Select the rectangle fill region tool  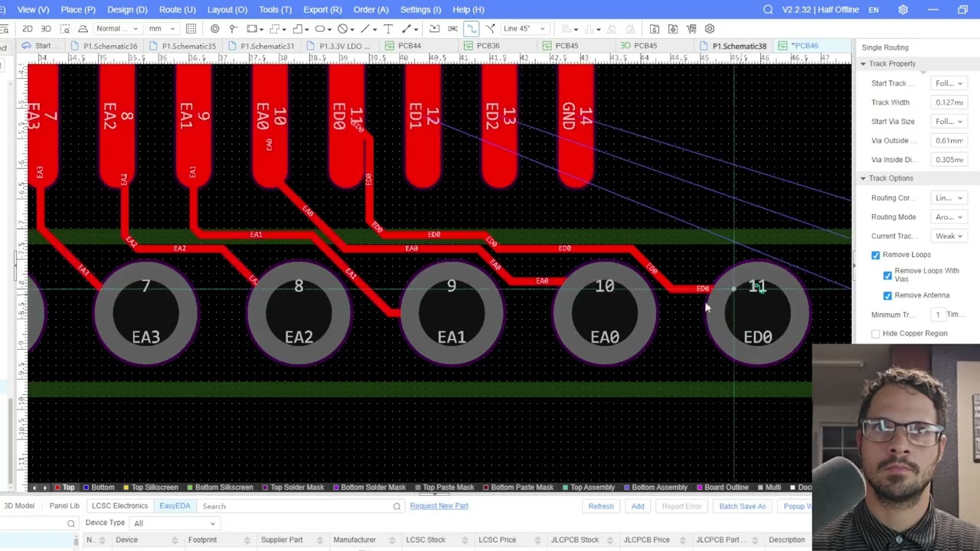point(252,29)
